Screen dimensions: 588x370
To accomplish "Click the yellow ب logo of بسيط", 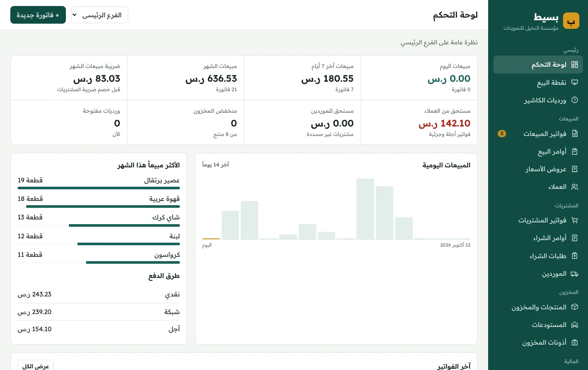I will coord(571,21).
